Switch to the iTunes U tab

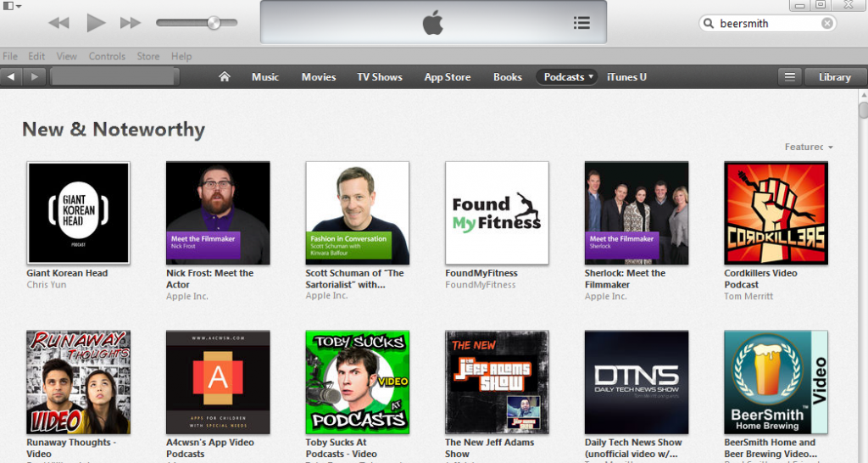[x=626, y=77]
